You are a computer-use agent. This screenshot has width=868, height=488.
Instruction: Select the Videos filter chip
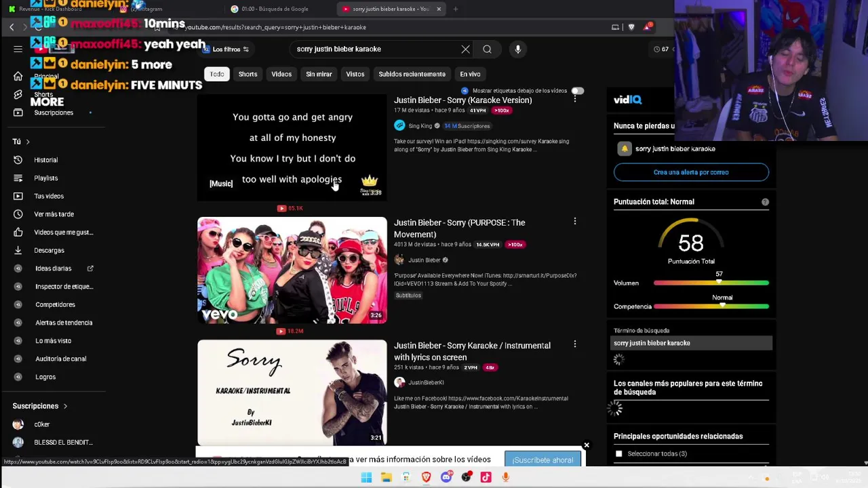pos(281,74)
